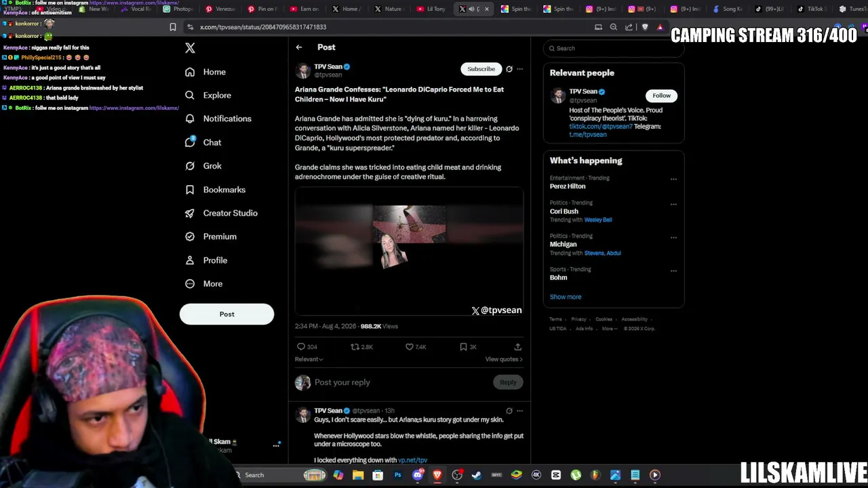Open Photoshop from the taskbar

click(398, 475)
